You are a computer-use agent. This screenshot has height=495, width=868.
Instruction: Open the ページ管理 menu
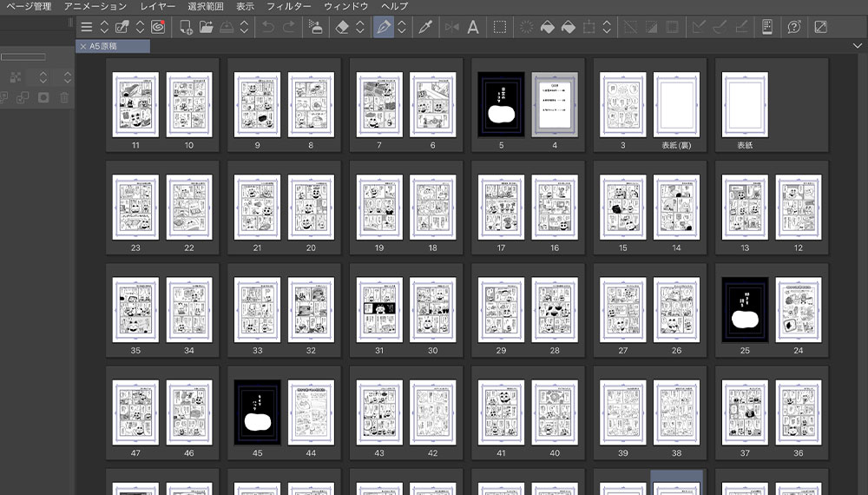[30, 6]
